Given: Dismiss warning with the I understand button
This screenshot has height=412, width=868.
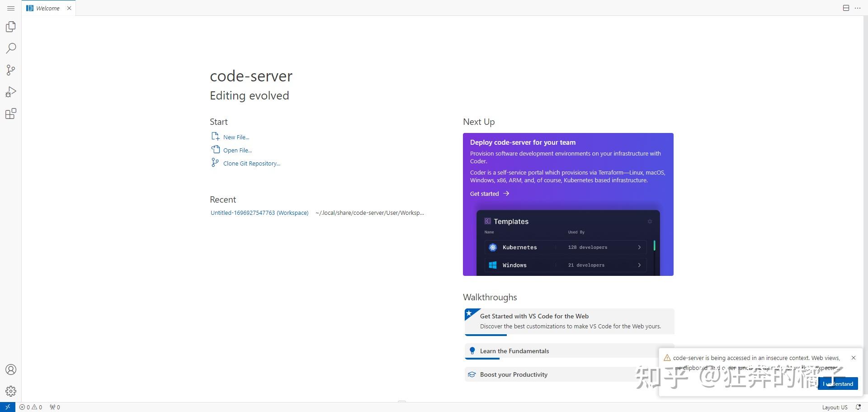Looking at the screenshot, I should (x=838, y=383).
